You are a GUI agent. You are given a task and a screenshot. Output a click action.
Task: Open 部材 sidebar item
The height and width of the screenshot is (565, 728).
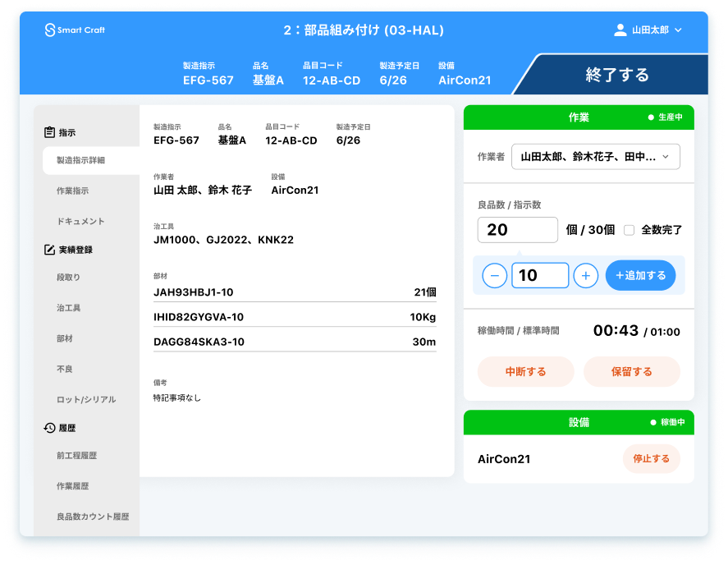tap(65, 338)
